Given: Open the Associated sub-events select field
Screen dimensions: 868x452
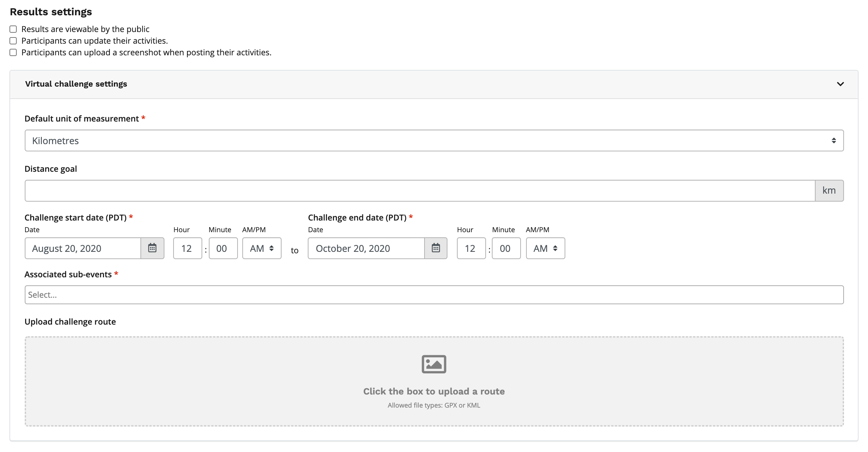Looking at the screenshot, I should [434, 295].
